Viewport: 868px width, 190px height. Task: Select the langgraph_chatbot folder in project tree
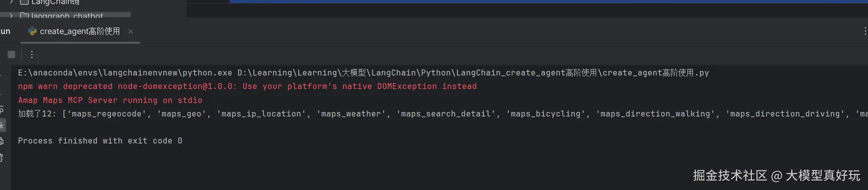[67, 16]
